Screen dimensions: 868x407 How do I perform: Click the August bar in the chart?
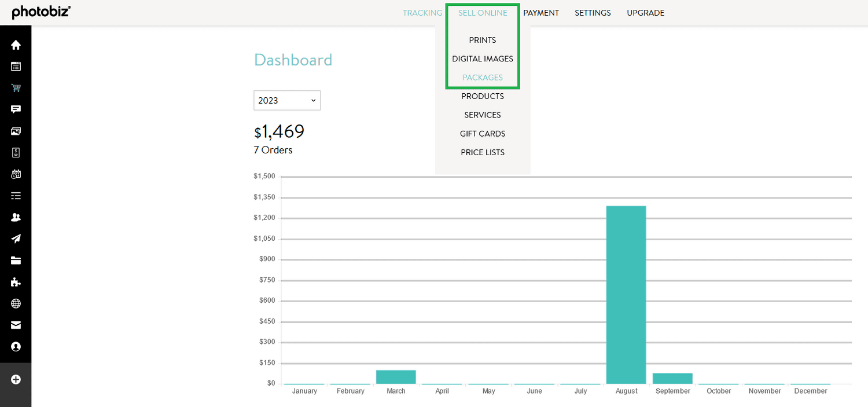tap(626, 294)
